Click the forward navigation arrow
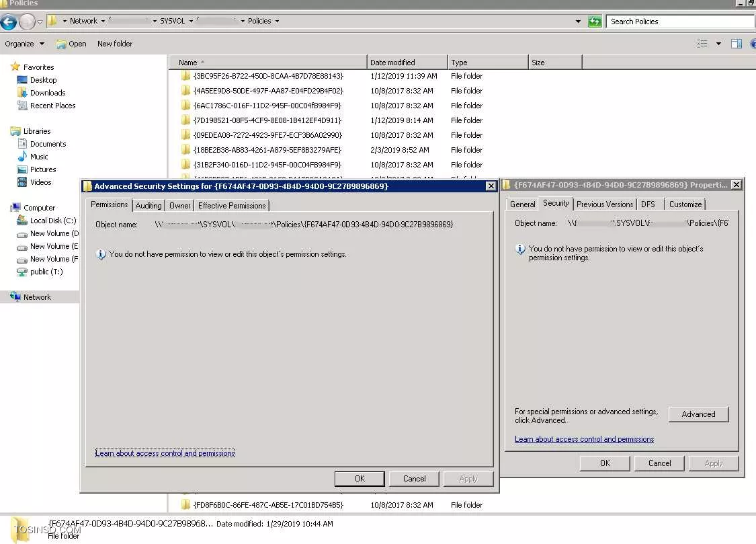 point(27,22)
